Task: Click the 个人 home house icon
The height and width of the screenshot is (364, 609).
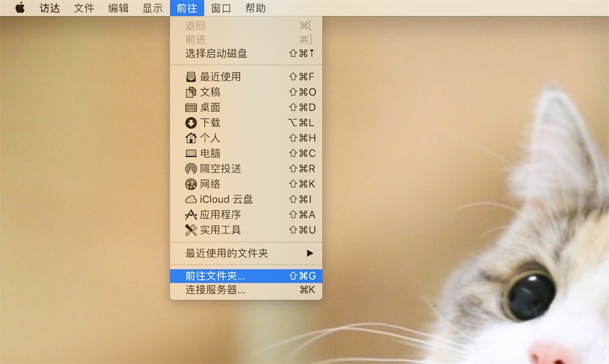Action: click(190, 138)
